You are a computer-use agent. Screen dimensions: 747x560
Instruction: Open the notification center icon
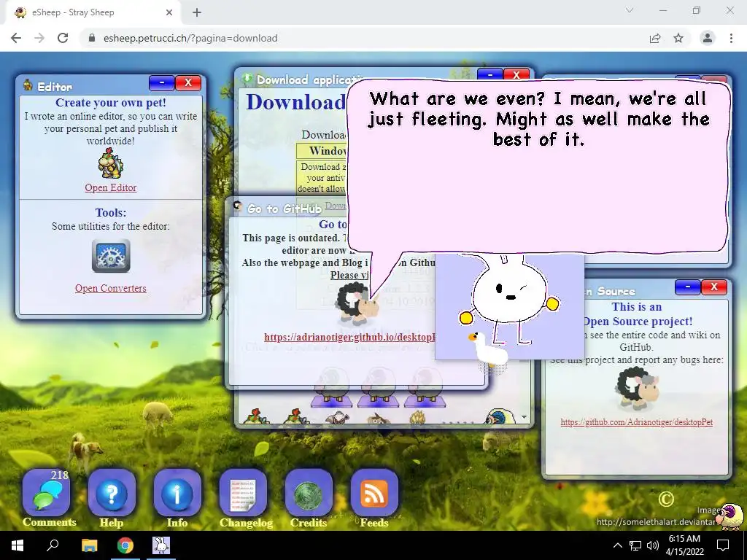point(723,545)
